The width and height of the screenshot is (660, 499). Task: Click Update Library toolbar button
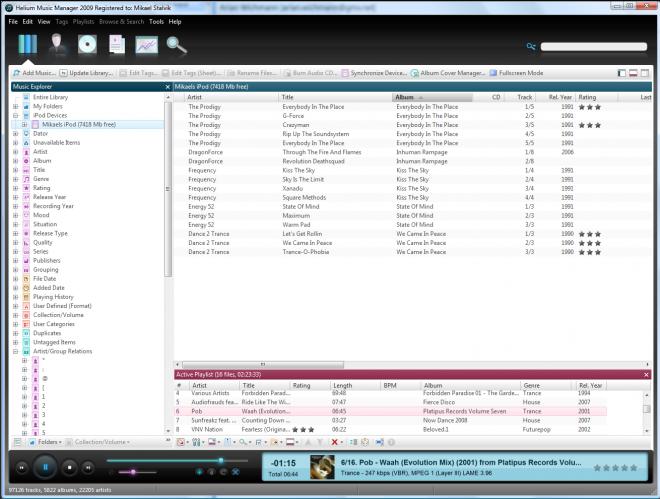pos(87,73)
